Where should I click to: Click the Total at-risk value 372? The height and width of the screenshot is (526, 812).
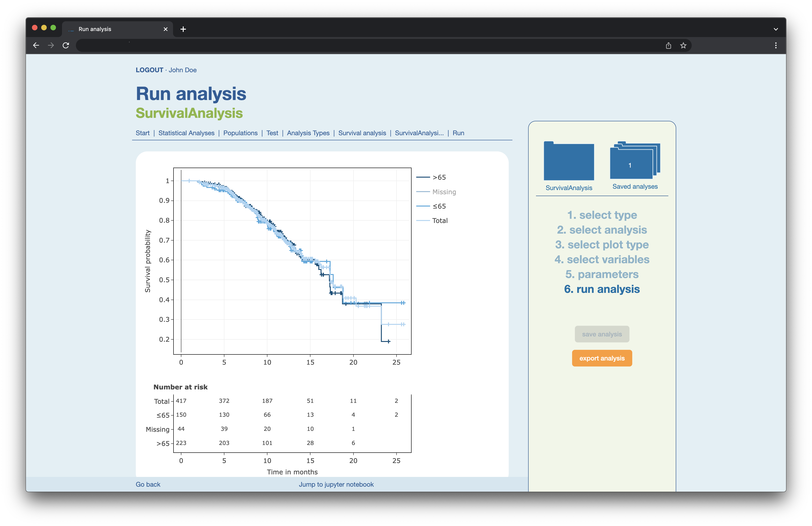(x=224, y=401)
